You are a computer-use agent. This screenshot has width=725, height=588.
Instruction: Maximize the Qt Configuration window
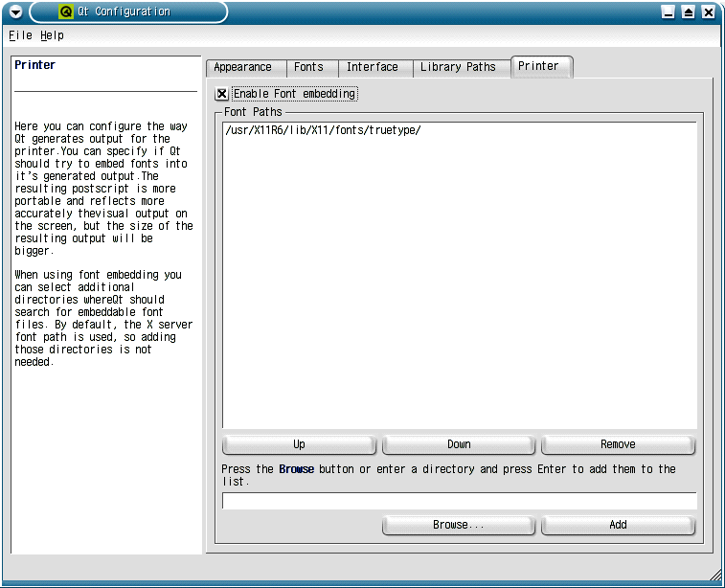pyautogui.click(x=689, y=12)
